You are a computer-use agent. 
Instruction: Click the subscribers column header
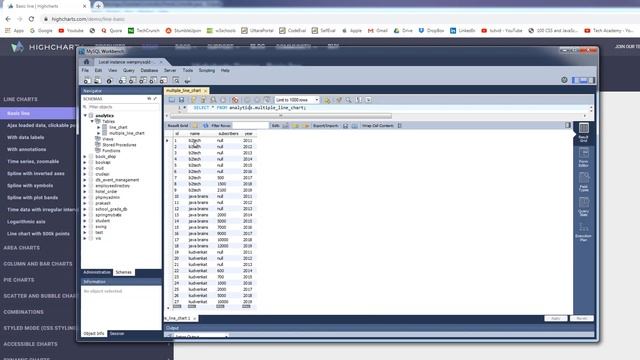click(228, 134)
